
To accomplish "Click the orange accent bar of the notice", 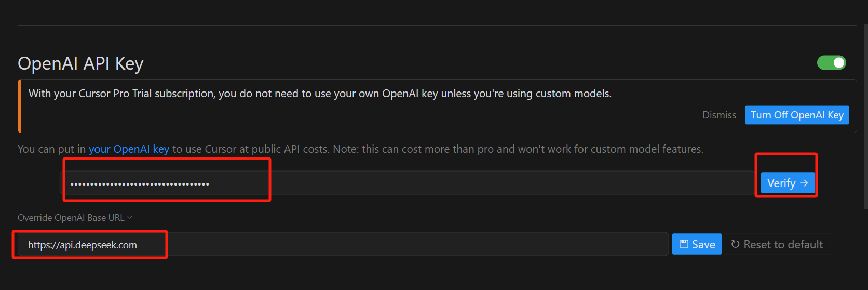I will (19, 106).
